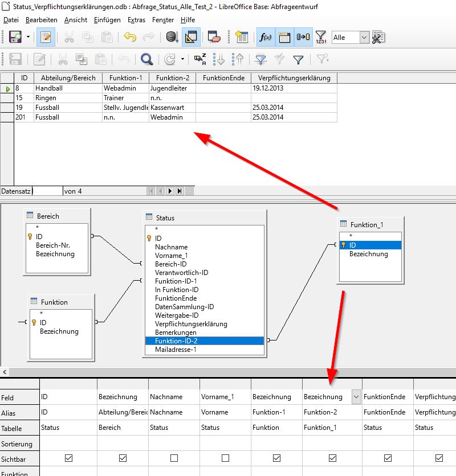Go to previous record button
This screenshot has width=456, height=476.
tap(161, 191)
